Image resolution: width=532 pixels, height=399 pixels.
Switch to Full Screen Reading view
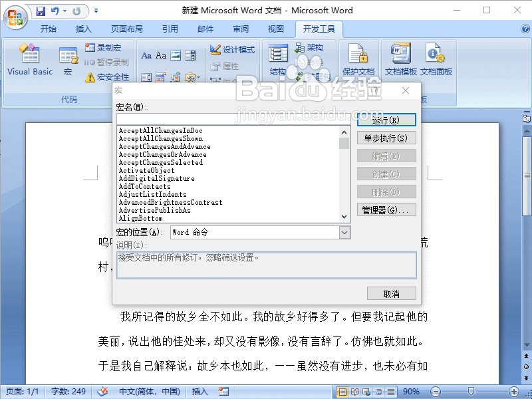(354, 392)
